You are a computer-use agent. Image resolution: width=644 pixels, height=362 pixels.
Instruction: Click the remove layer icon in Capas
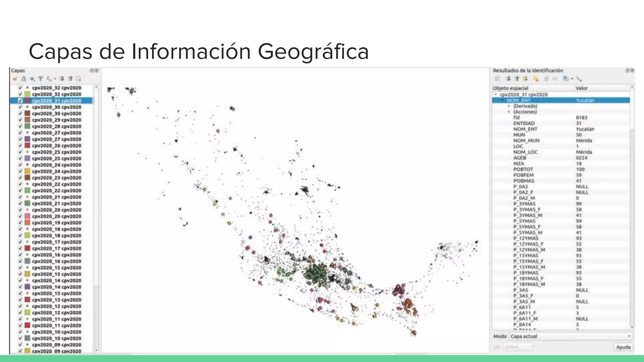tap(78, 79)
